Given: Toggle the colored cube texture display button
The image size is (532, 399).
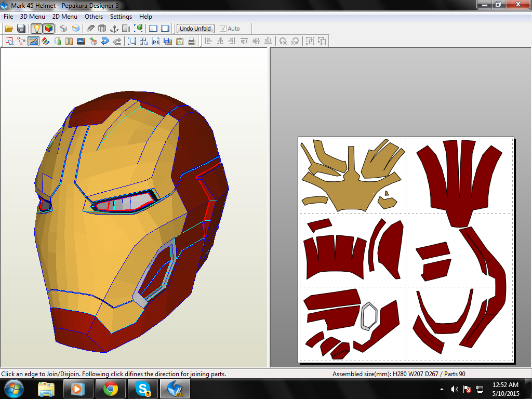Looking at the screenshot, I should tap(48, 29).
